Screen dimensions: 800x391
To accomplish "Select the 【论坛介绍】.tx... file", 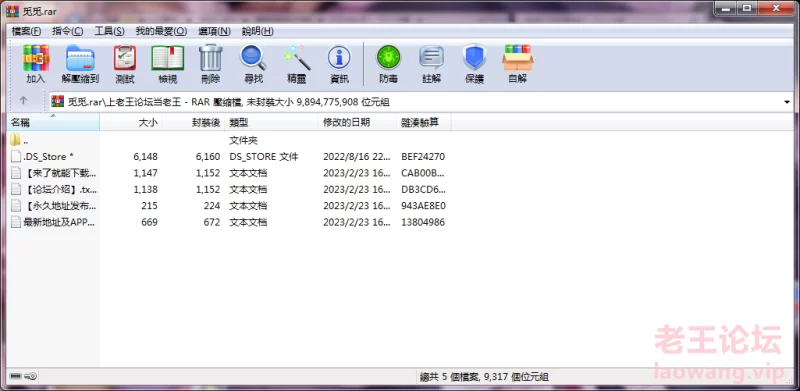I will click(54, 189).
